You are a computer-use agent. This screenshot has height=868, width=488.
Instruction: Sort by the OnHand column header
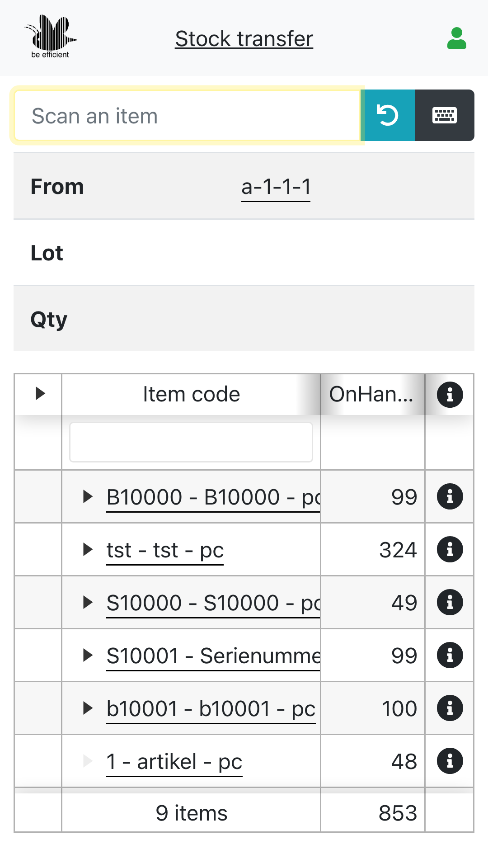[x=371, y=394]
